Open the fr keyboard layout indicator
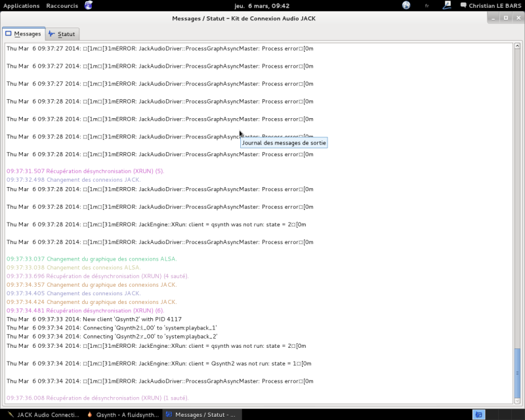Screen dimensions: 525x420 click(x=427, y=6)
